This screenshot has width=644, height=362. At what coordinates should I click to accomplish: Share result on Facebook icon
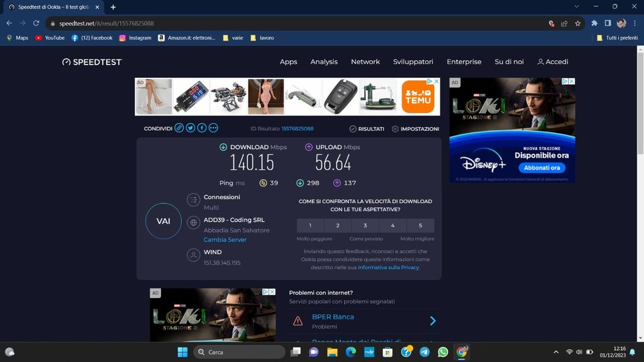coord(202,128)
